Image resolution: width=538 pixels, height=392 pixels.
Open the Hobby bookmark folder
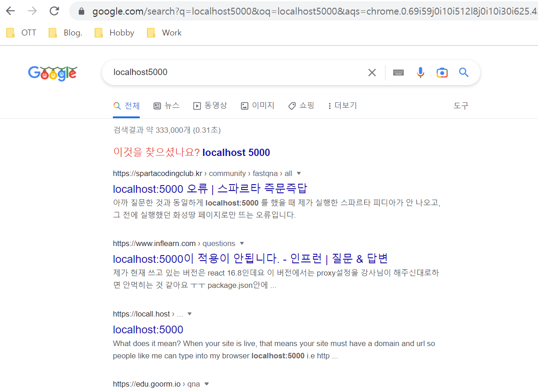pyautogui.click(x=114, y=33)
